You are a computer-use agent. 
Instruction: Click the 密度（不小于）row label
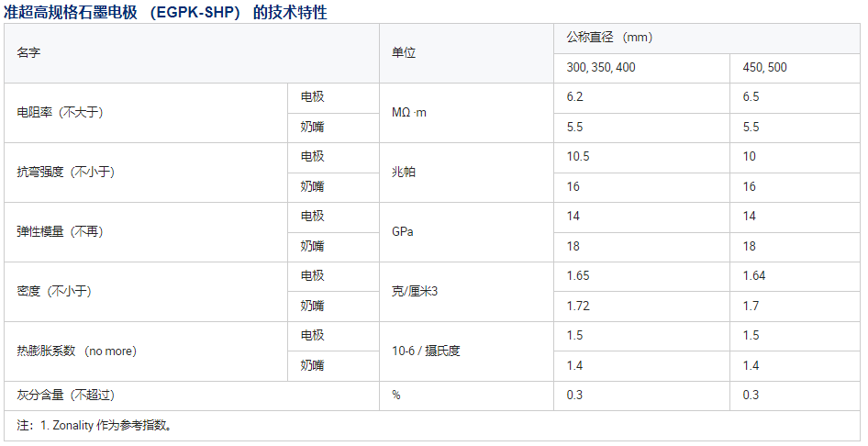54,292
